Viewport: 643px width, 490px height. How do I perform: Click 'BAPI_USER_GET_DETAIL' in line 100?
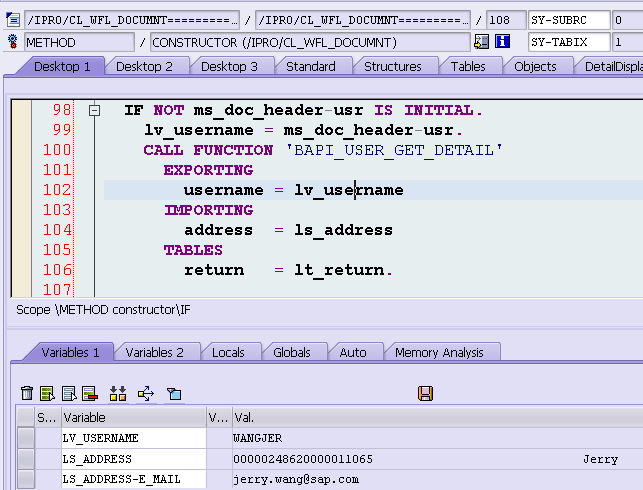[x=394, y=150]
